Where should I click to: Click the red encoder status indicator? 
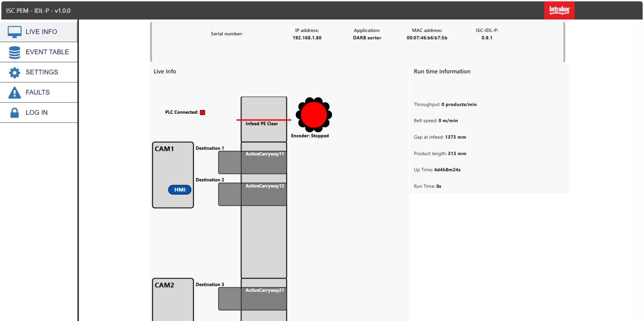tap(314, 115)
